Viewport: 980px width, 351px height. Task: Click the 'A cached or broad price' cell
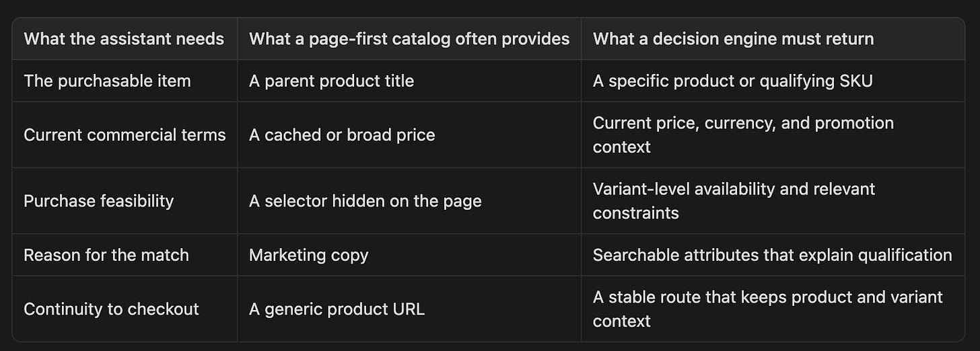click(409, 134)
